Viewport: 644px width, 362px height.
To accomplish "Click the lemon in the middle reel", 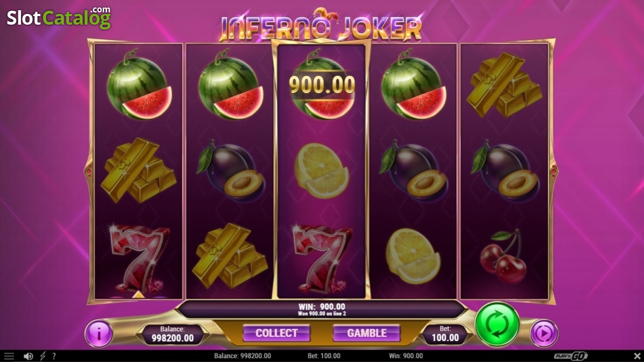I will pyautogui.click(x=321, y=171).
